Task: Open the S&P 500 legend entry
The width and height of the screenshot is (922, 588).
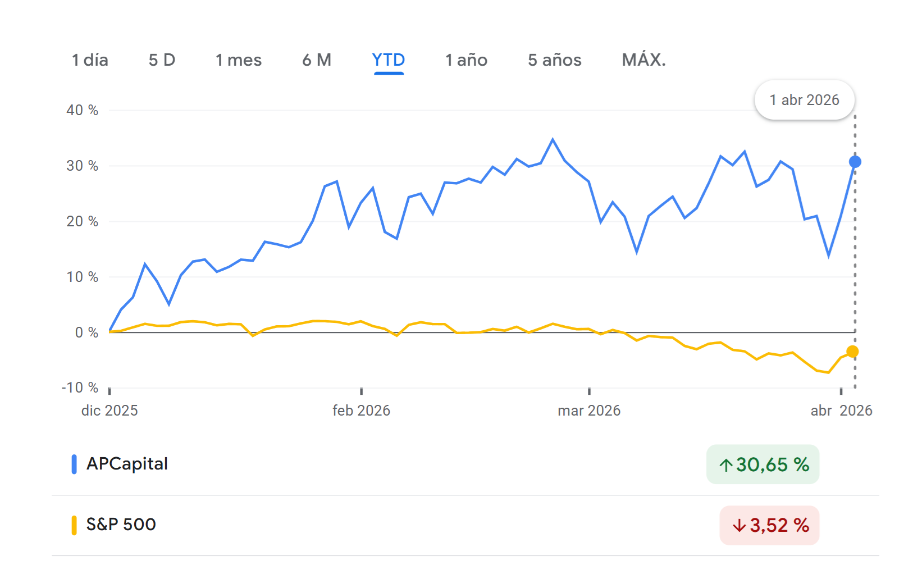Action: (x=121, y=525)
